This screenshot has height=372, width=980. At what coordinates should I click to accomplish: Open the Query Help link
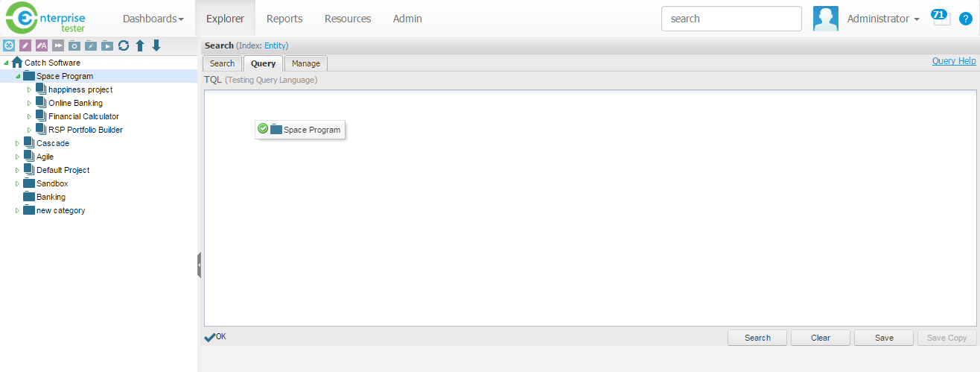click(x=953, y=61)
